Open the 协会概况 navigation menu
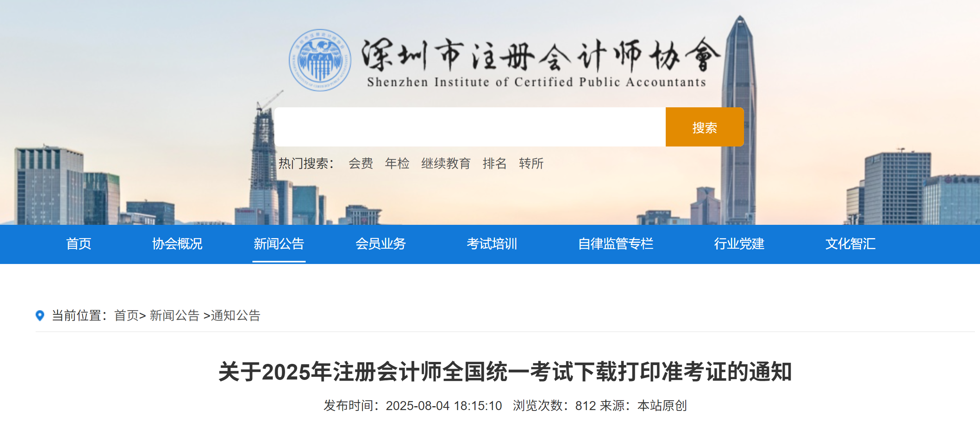980x423 pixels. click(177, 244)
